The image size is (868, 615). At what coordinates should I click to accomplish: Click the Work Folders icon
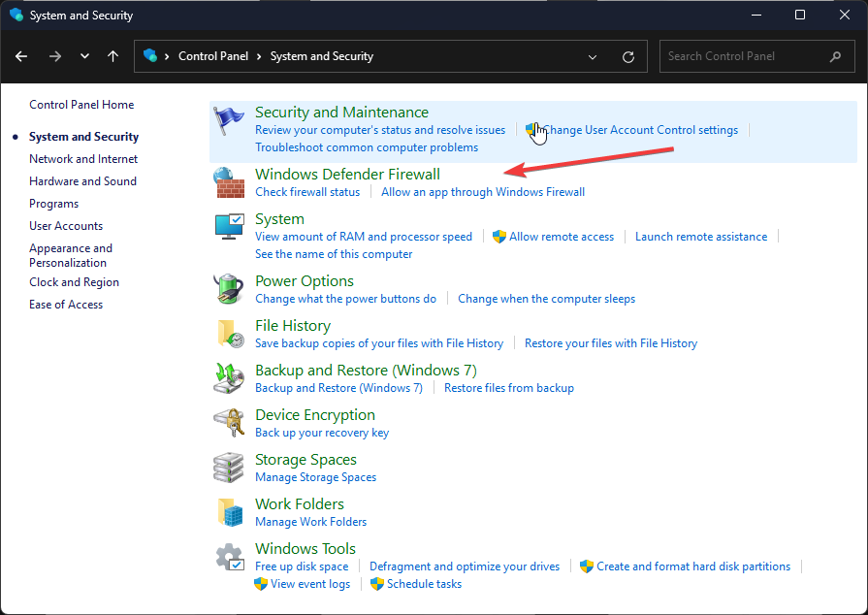(230, 512)
